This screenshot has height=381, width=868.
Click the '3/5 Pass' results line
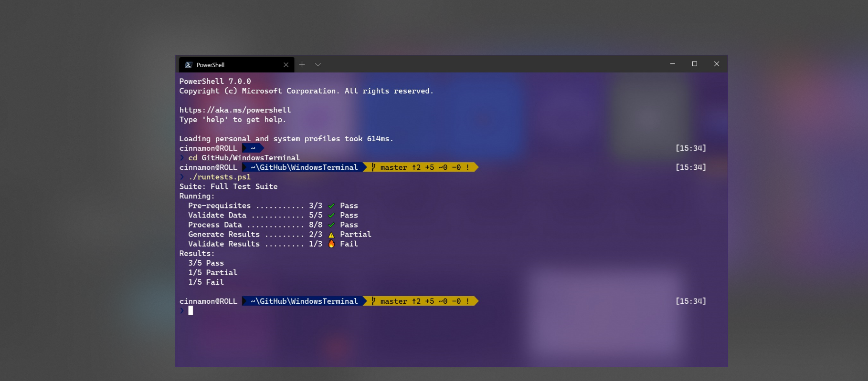[x=206, y=263]
